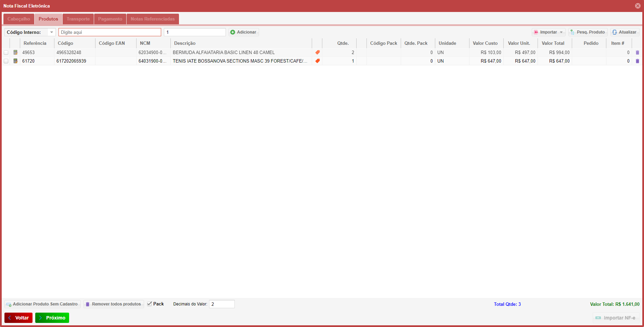Go to the Transporte tab
The width and height of the screenshot is (644, 327).
click(x=78, y=19)
